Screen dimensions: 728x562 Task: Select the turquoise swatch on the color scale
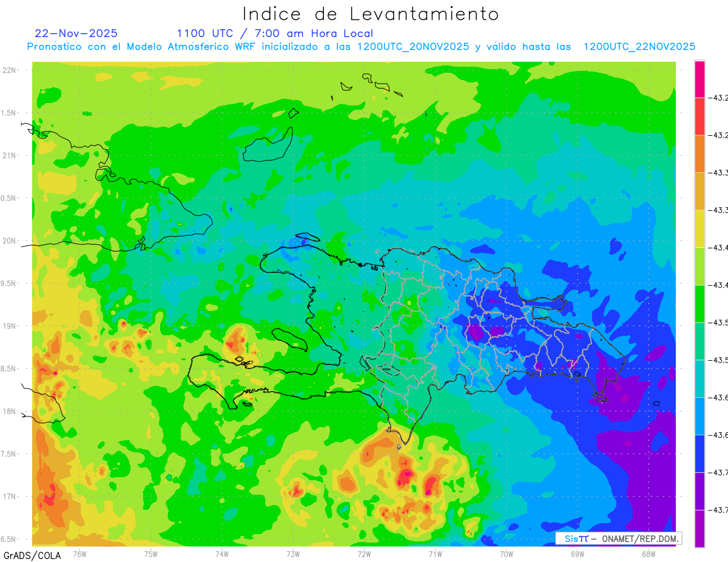click(x=699, y=379)
